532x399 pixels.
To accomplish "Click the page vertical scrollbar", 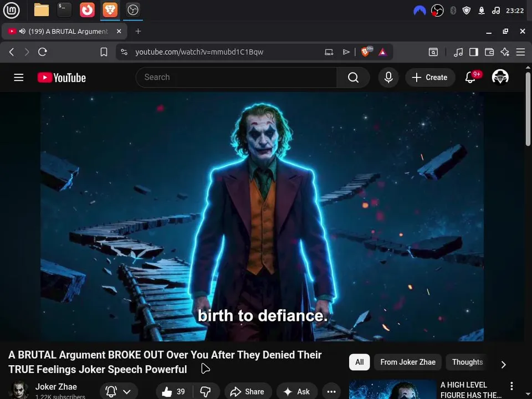I will click(528, 109).
